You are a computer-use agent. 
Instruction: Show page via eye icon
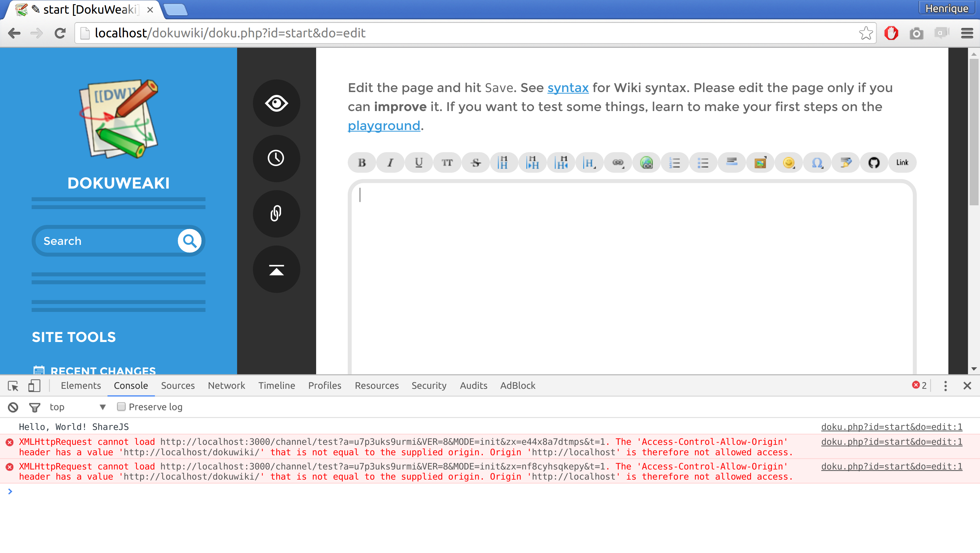click(276, 103)
